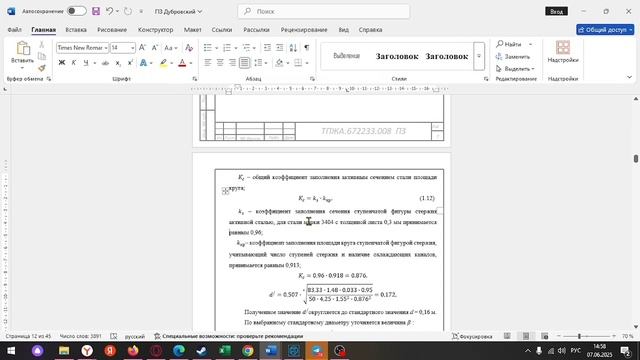This screenshot has width=640, height=360.
Task: Click Найти to find text
Action: (509, 44)
